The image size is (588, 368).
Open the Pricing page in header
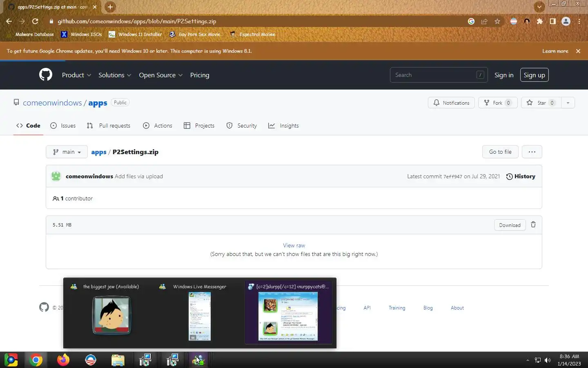pos(200,75)
